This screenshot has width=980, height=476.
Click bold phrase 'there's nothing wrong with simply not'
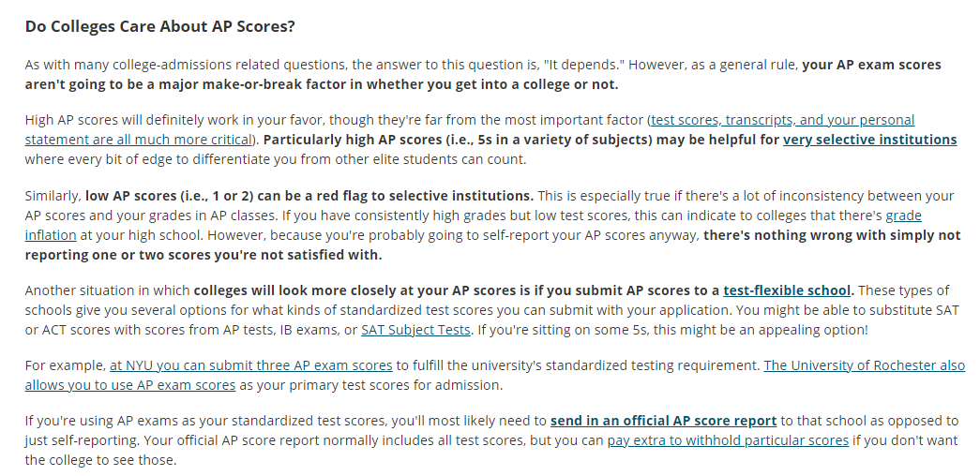point(832,235)
